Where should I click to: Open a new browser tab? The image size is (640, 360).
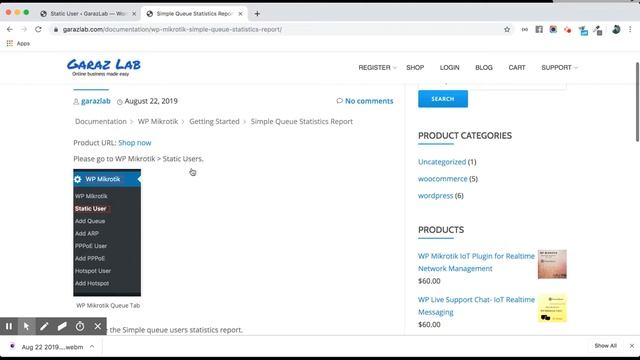(x=257, y=13)
